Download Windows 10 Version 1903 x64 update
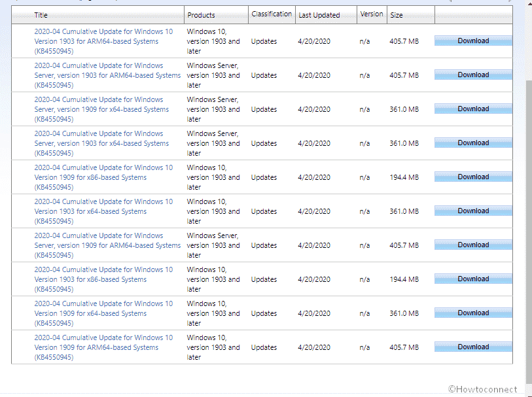The height and width of the screenshot is (397, 532). point(473,211)
